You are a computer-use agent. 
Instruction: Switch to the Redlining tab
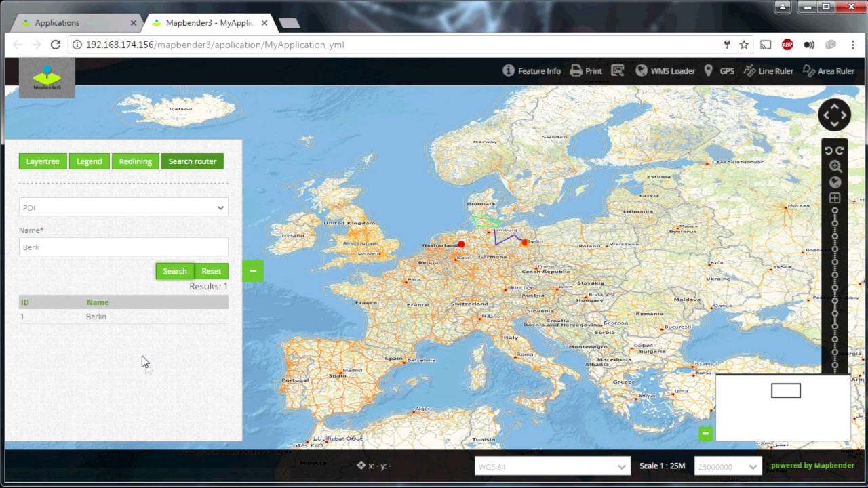tap(136, 161)
